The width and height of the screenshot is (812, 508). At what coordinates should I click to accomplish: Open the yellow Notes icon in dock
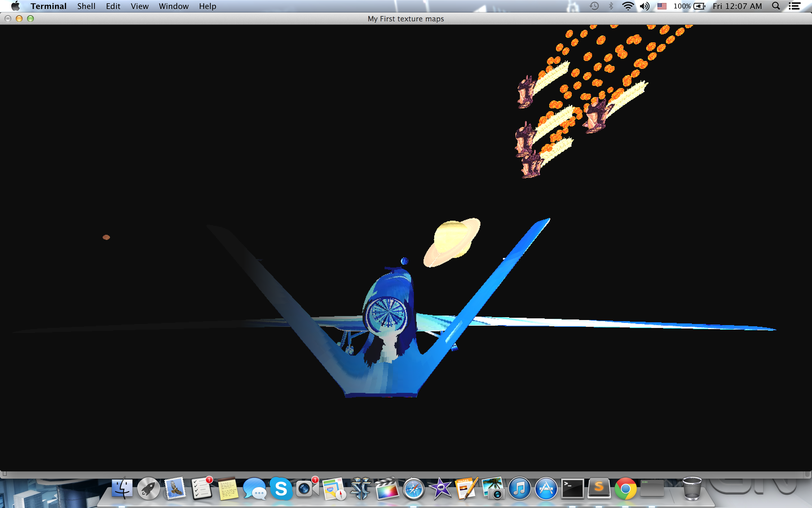tap(228, 489)
